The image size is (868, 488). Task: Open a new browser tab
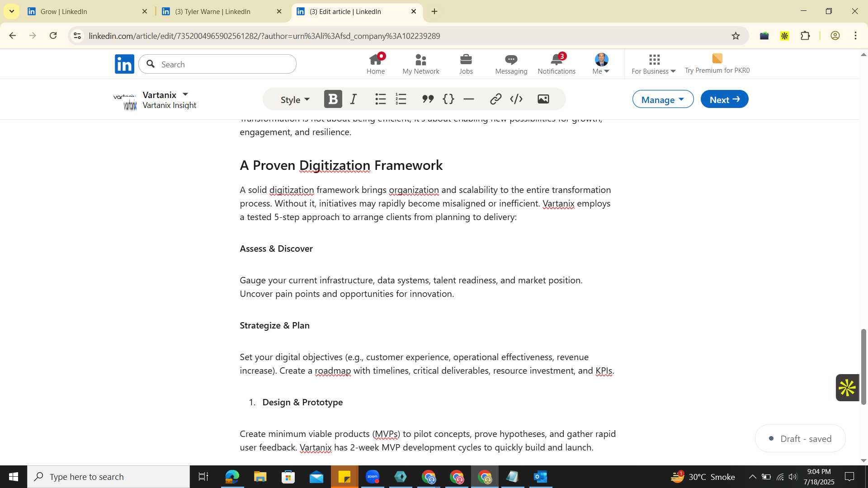(434, 11)
